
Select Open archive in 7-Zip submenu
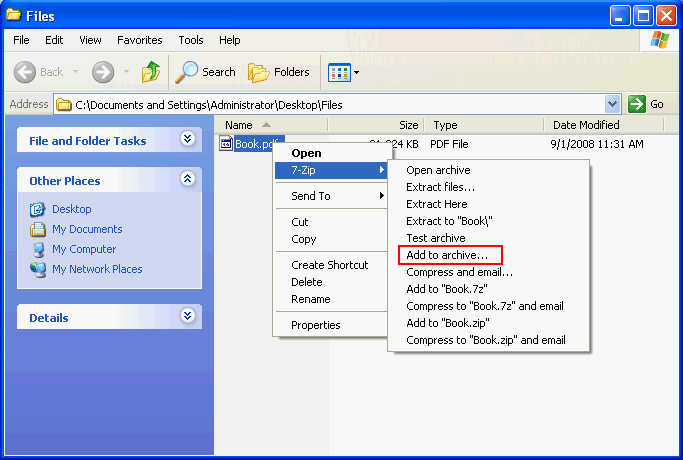(488, 170)
